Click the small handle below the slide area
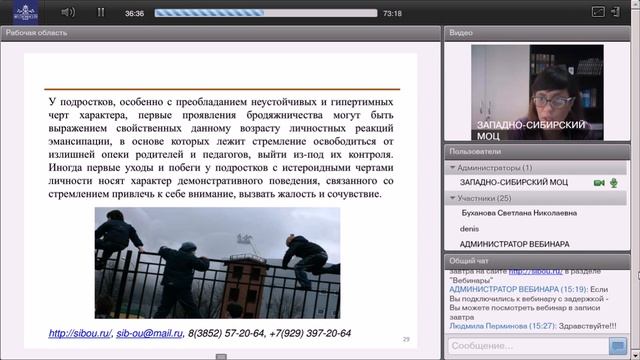The image size is (640, 360). click(221, 357)
